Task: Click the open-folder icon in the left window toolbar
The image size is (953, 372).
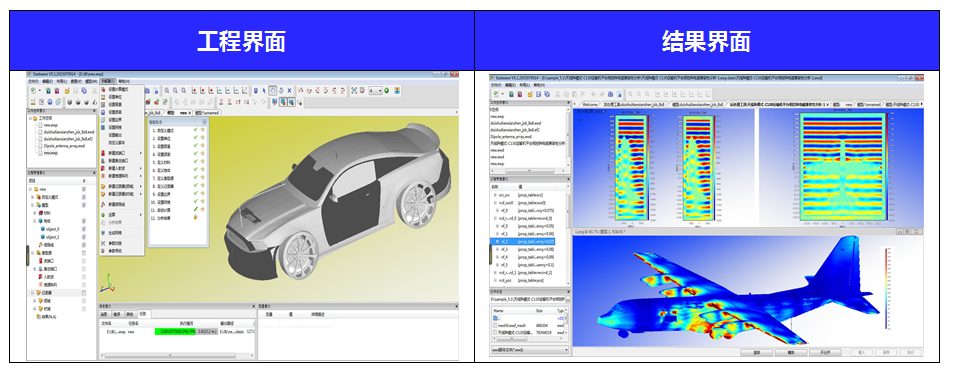Action: 67,91
